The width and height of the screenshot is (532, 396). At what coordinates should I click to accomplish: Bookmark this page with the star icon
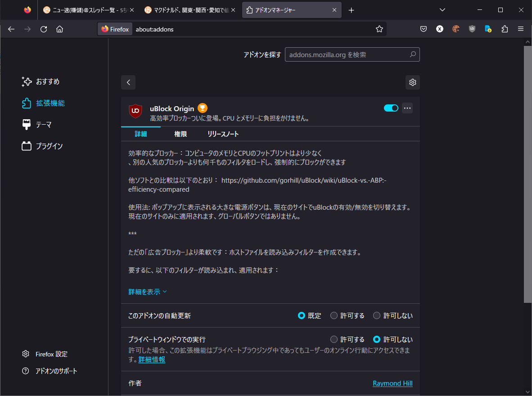[379, 29]
